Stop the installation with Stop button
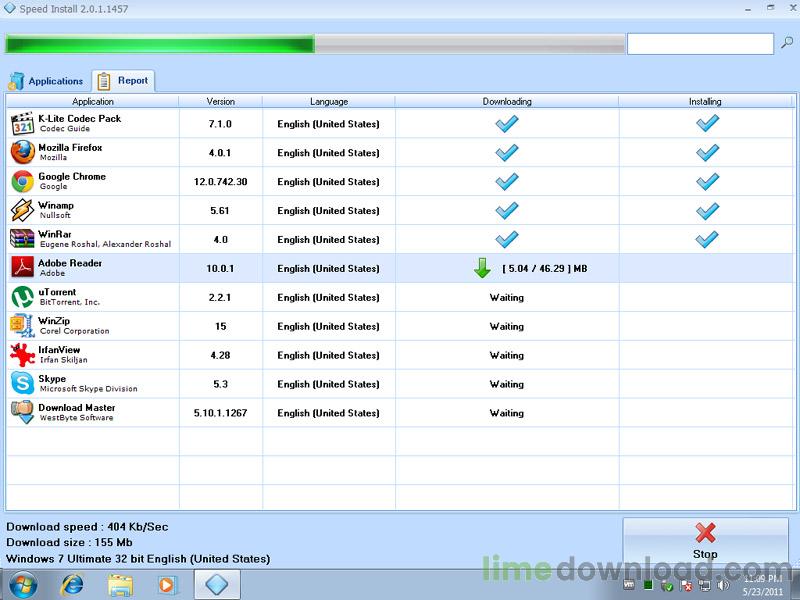The width and height of the screenshot is (800, 600). (705, 542)
